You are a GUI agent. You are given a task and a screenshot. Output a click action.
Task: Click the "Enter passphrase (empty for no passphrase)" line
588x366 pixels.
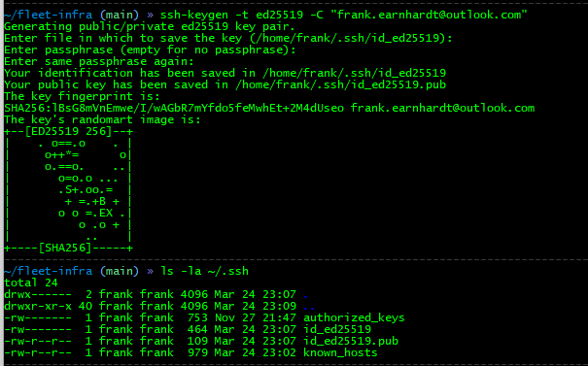click(x=150, y=50)
